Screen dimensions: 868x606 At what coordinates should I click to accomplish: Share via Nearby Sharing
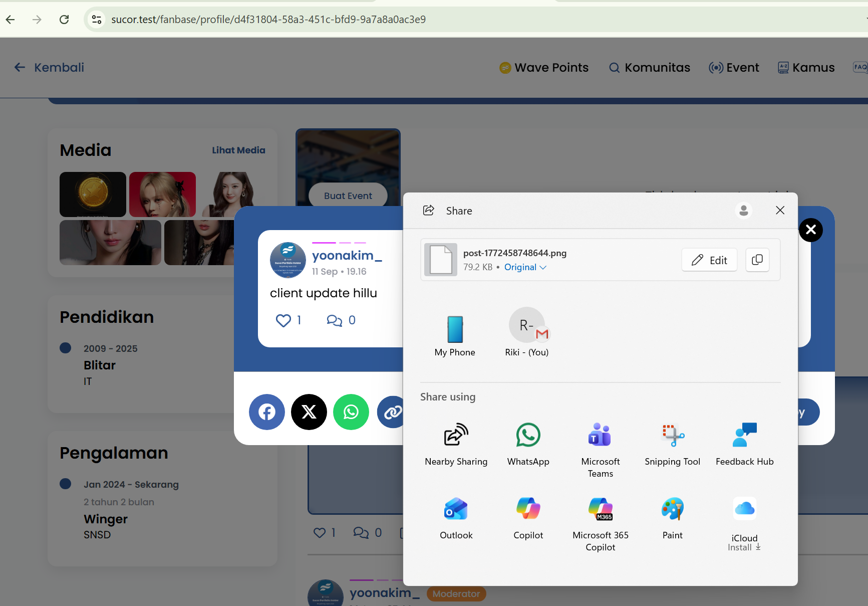pyautogui.click(x=456, y=444)
